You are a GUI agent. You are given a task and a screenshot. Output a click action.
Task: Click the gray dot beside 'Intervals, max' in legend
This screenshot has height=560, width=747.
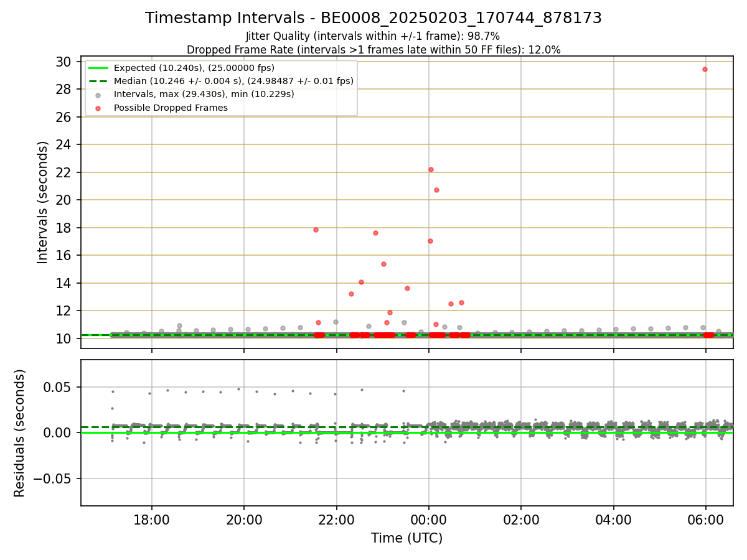99,95
